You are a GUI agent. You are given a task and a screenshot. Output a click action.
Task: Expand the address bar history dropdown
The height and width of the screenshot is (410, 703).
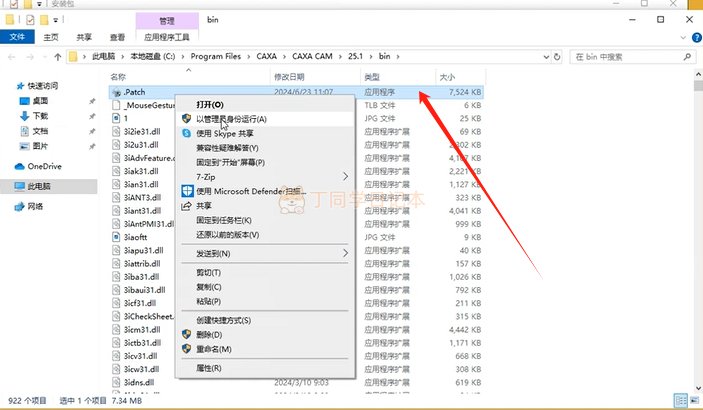546,57
